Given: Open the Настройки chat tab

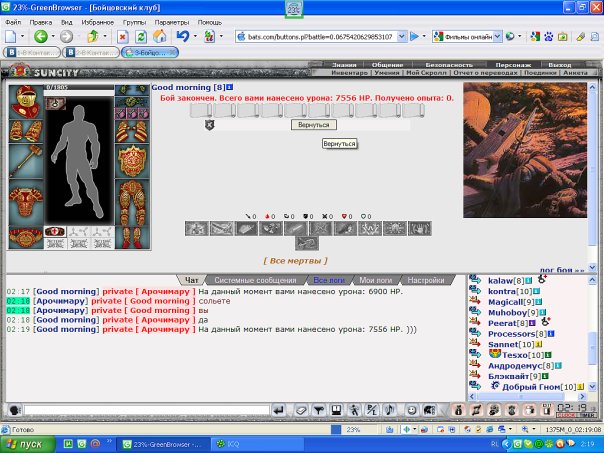Looking at the screenshot, I should (x=426, y=280).
